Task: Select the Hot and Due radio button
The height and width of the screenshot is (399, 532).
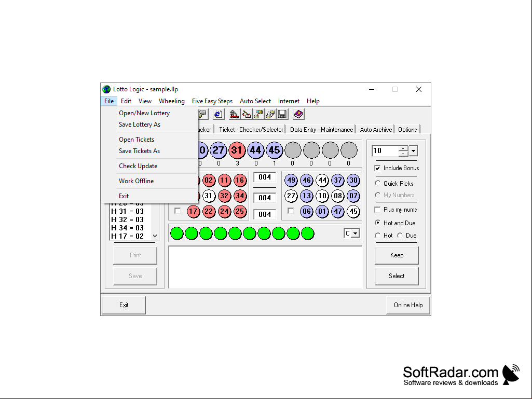Action: point(378,223)
